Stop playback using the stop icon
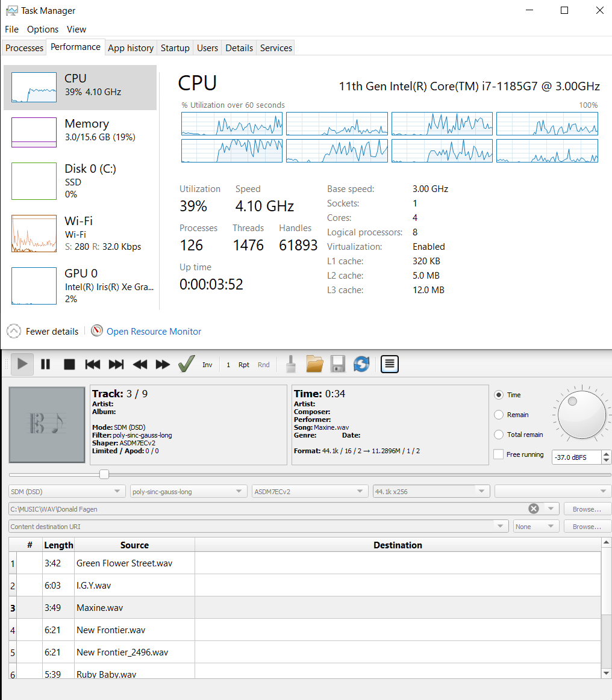612x700 pixels. point(69,364)
